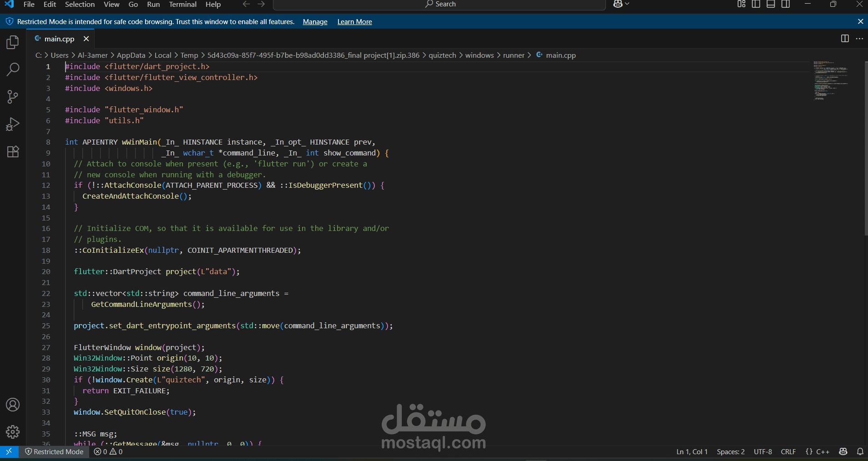
Task: Click the Manage link in the banner
Action: [315, 21]
